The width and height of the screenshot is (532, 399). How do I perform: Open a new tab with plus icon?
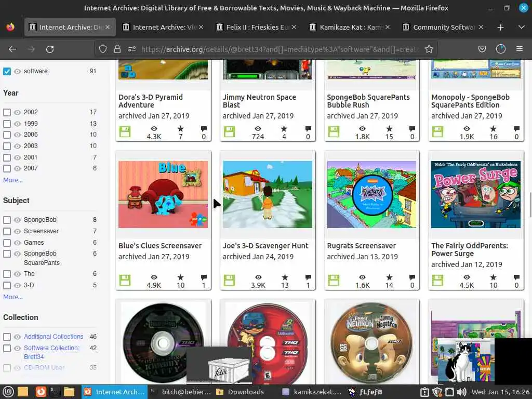(x=500, y=27)
